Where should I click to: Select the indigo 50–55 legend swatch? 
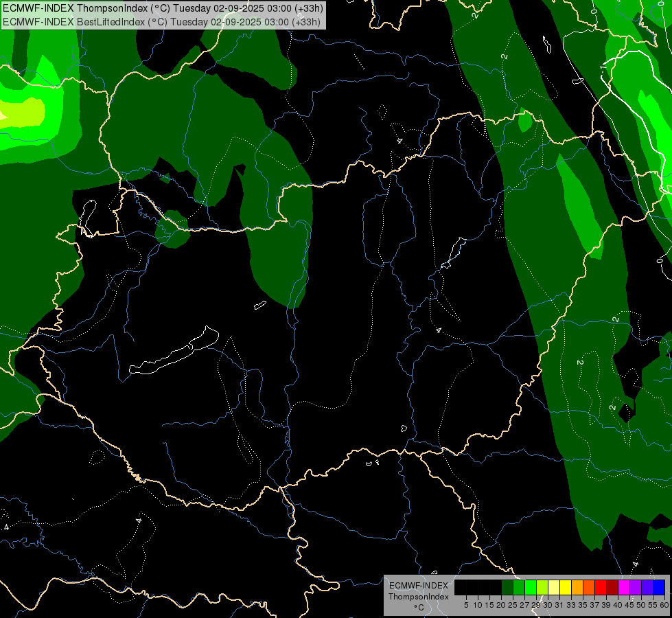647,587
